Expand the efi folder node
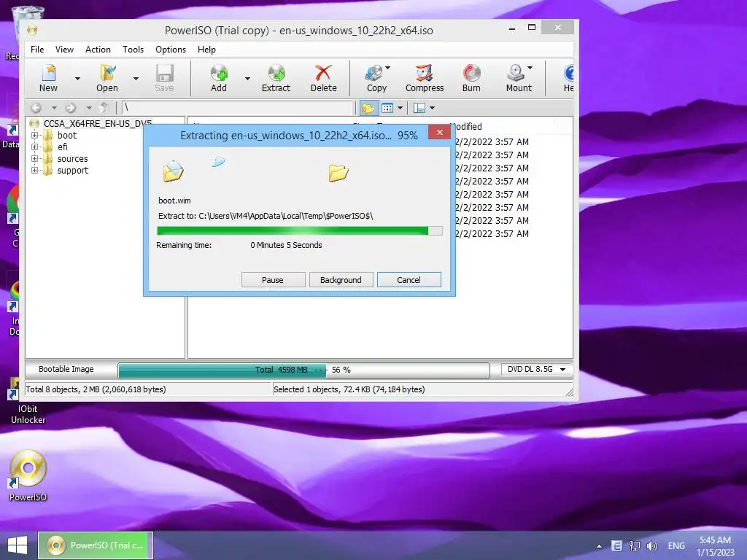This screenshot has width=747, height=560. pos(34,147)
